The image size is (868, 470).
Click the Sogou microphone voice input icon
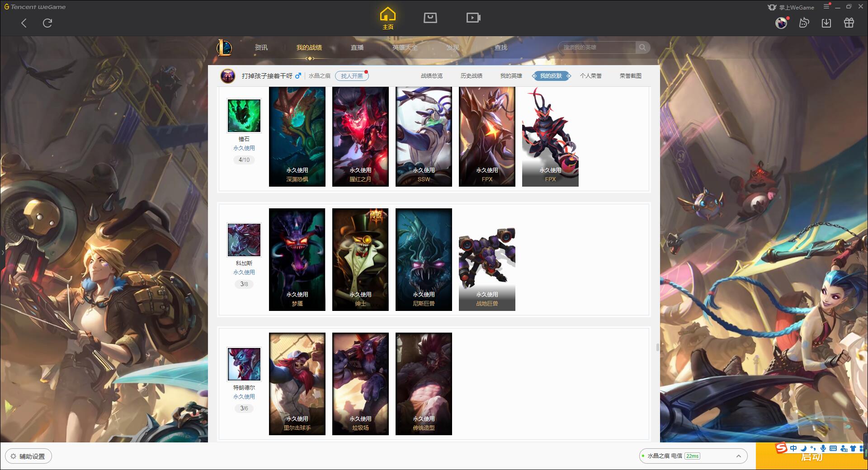click(823, 448)
